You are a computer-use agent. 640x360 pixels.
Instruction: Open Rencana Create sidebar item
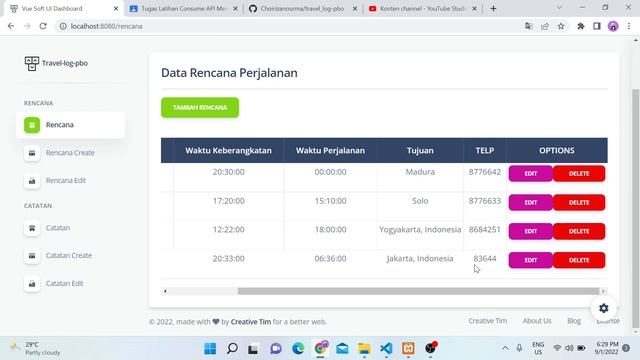(70, 153)
